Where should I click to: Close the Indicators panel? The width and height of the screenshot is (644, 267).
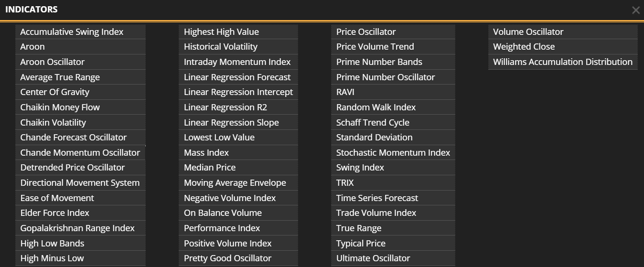click(635, 10)
